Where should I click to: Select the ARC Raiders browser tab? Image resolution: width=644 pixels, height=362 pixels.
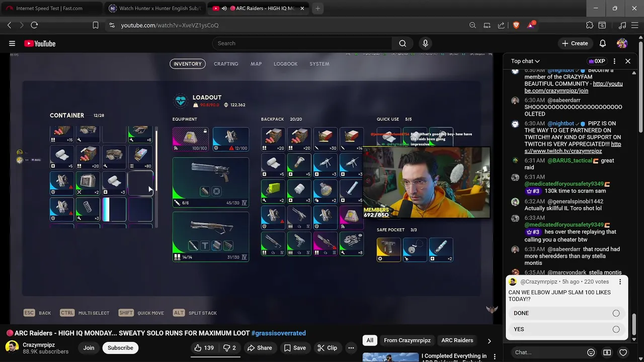point(259,9)
